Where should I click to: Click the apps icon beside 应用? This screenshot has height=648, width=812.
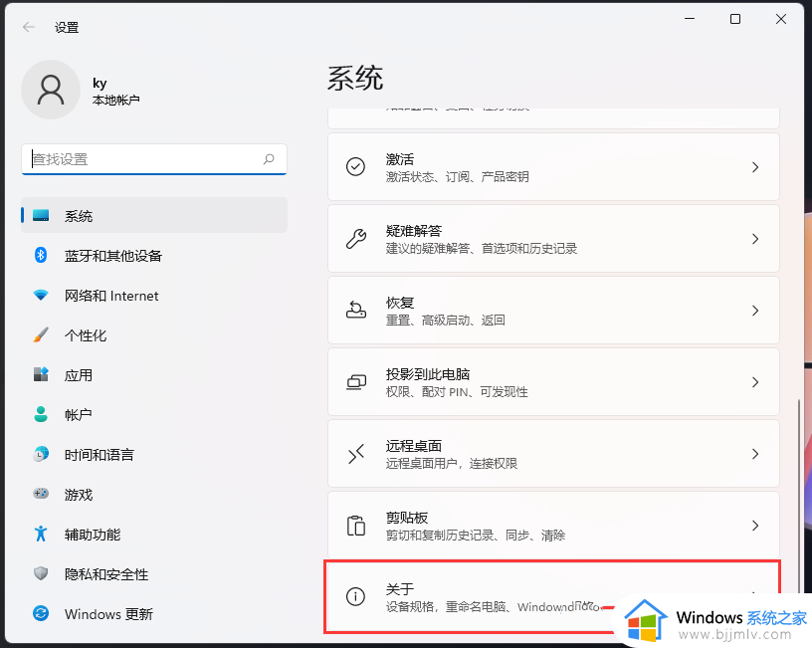coord(41,374)
